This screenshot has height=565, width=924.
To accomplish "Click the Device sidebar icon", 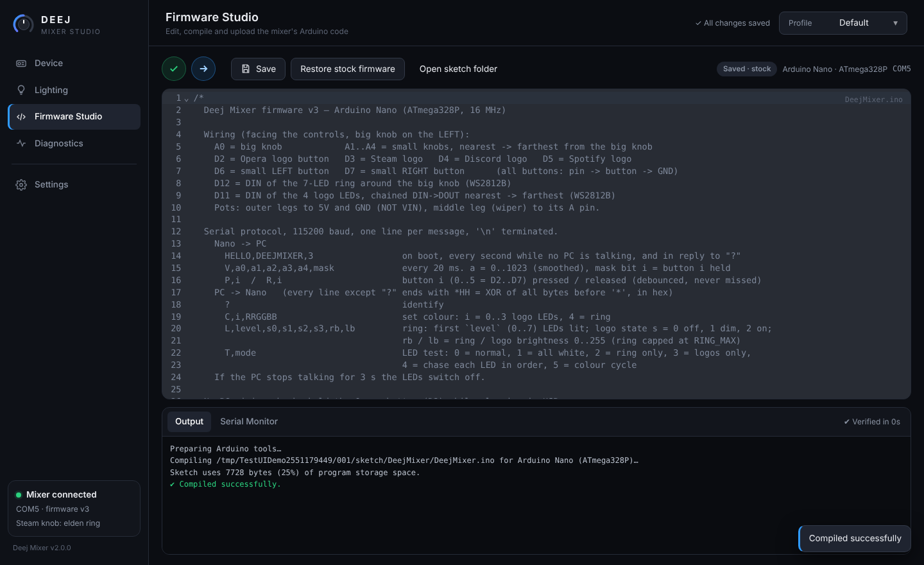I will click(x=21, y=64).
